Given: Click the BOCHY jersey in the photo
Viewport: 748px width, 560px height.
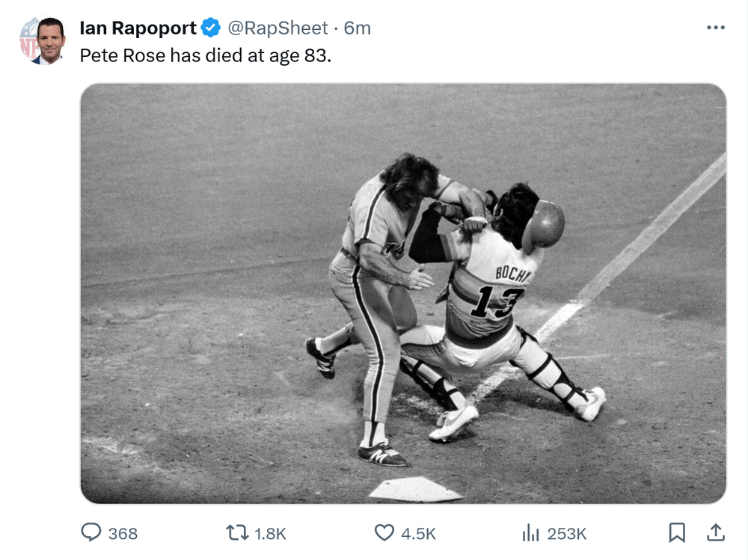Looking at the screenshot, I should 494,288.
